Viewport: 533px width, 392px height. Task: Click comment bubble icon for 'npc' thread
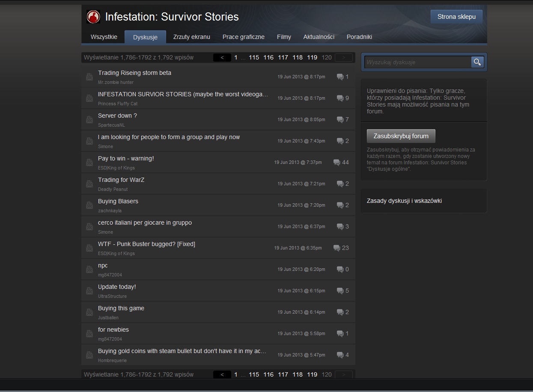pyautogui.click(x=340, y=270)
